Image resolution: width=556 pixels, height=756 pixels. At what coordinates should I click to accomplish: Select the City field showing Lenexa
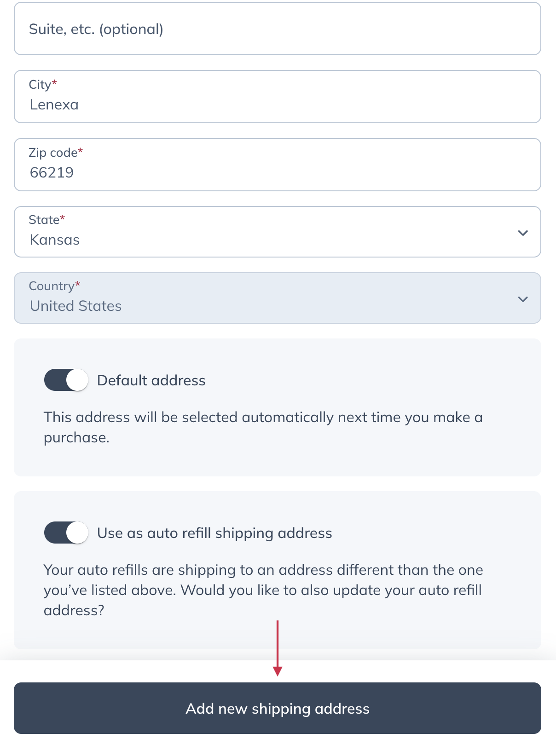click(x=276, y=97)
